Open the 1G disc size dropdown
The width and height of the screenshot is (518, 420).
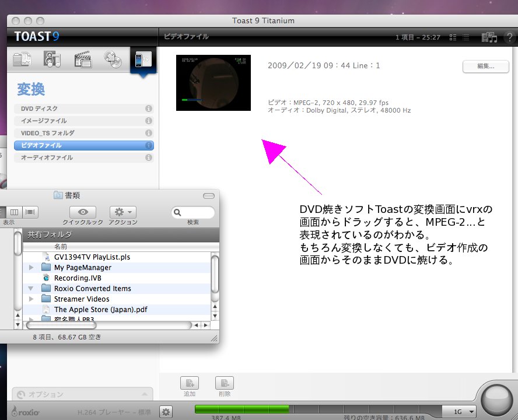pos(459,412)
